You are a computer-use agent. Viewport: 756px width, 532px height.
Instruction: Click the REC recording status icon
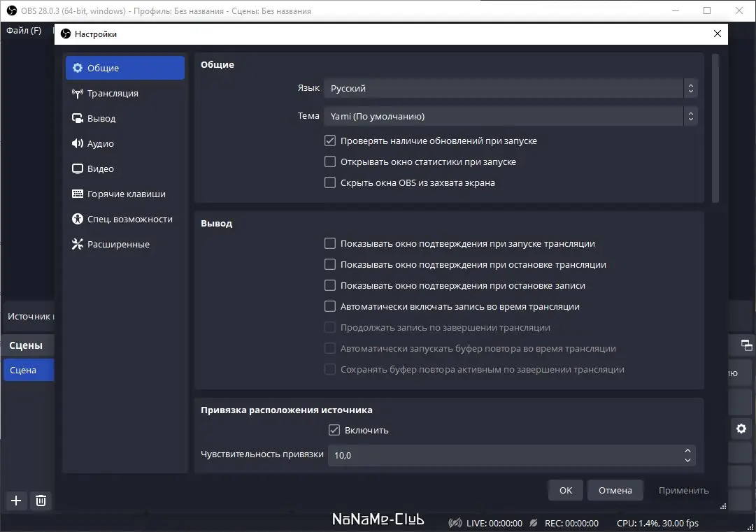pos(533,523)
